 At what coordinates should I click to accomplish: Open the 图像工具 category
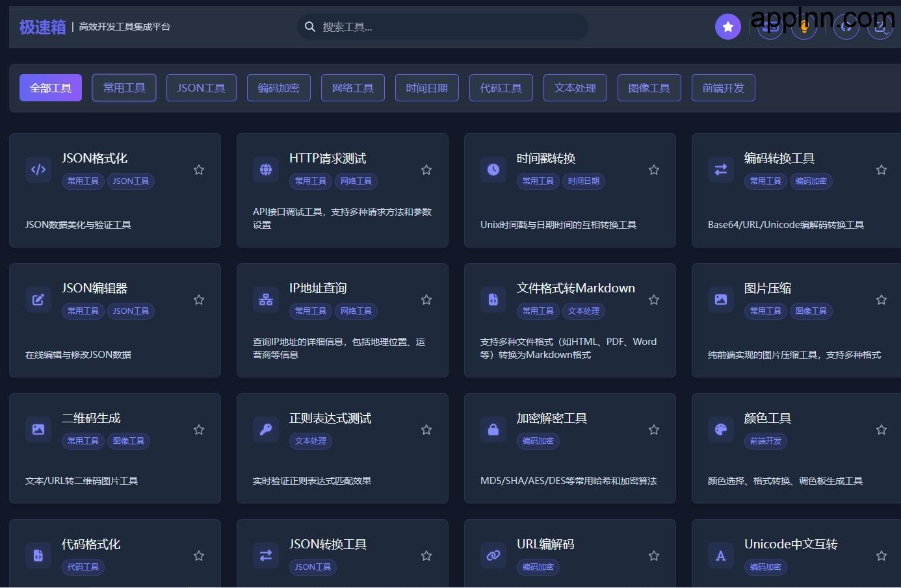[x=649, y=88]
